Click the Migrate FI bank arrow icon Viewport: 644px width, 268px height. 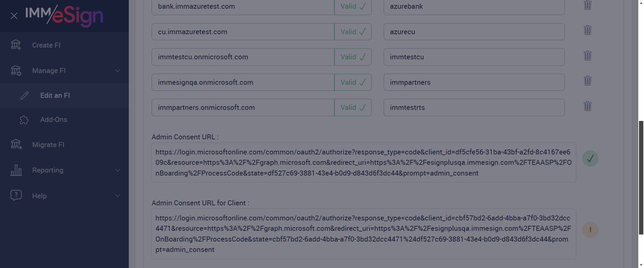pos(16,144)
